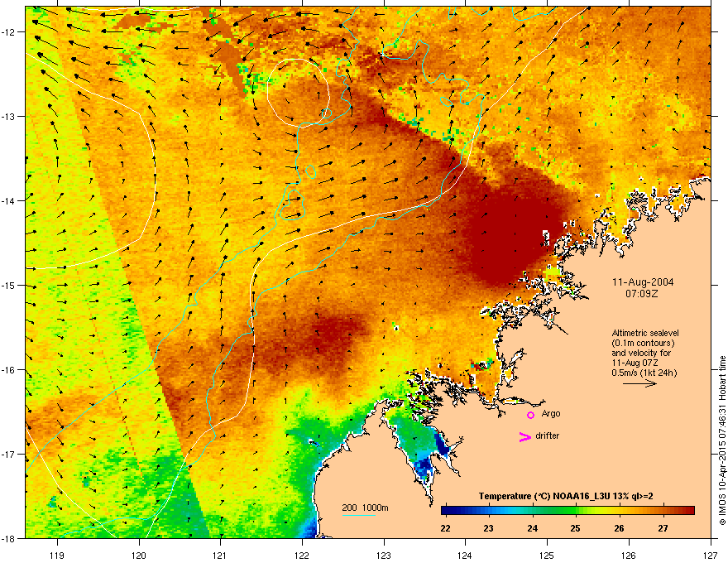
Task: Click longitude axis label 124
Action: (465, 555)
